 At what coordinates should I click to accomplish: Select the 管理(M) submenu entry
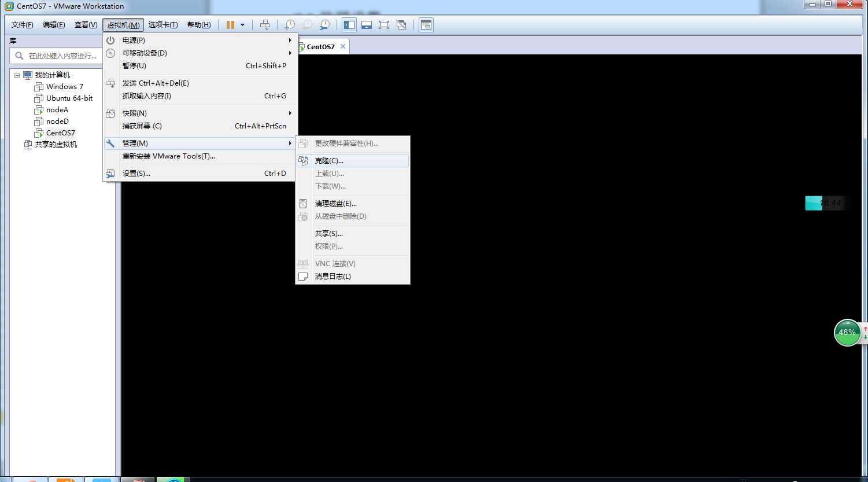click(x=200, y=144)
